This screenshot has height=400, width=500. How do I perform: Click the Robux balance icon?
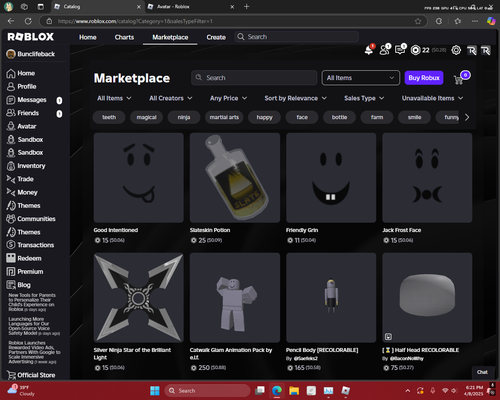click(x=416, y=50)
